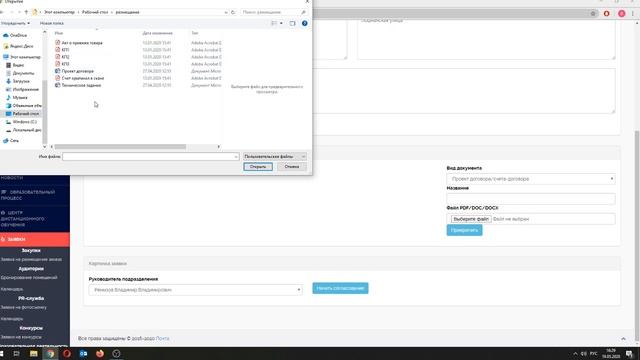The width and height of the screenshot is (640, 360).
Task: Toggle the preview pane icon
Action: click(292, 23)
